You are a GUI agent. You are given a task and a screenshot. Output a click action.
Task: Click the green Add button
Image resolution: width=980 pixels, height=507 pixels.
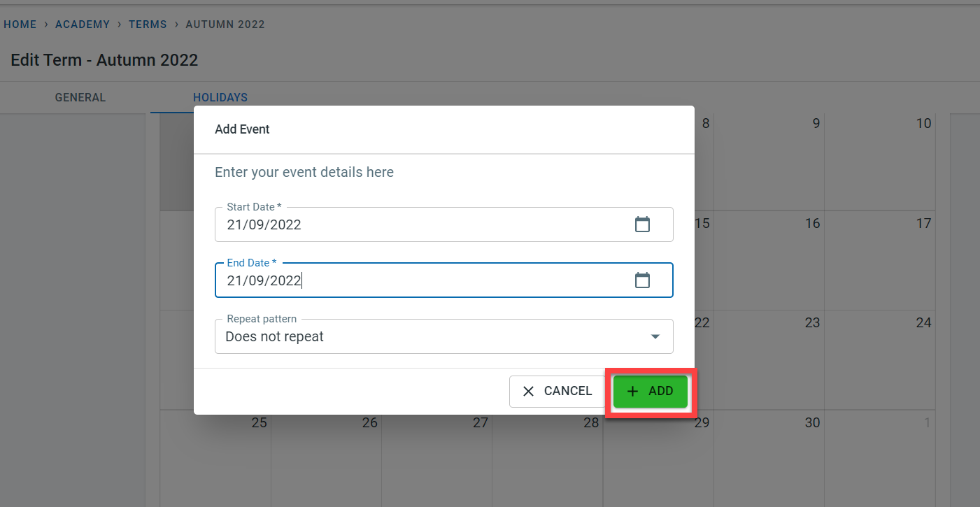[x=651, y=392]
